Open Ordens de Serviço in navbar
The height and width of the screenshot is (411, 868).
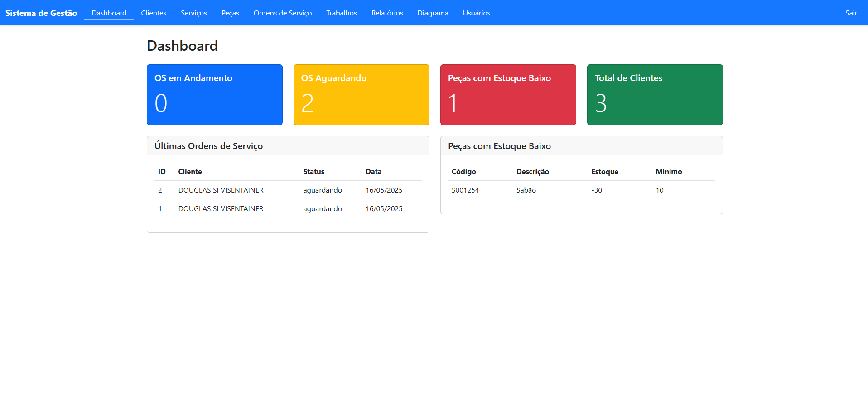[x=283, y=13]
